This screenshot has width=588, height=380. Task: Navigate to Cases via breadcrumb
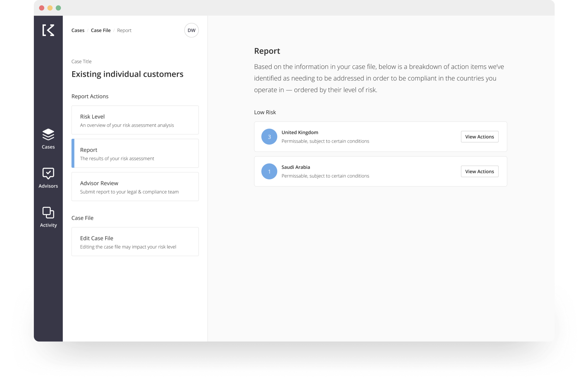(x=78, y=30)
